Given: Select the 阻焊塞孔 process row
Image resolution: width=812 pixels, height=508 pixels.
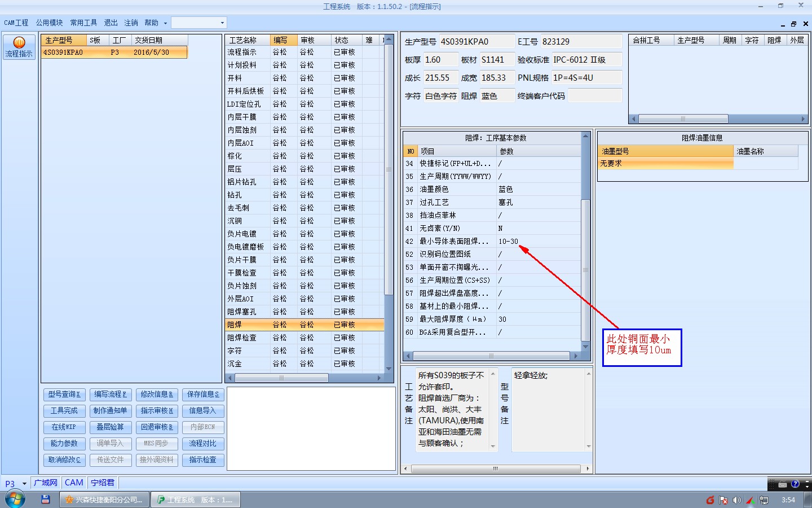Looking at the screenshot, I should (304, 312).
